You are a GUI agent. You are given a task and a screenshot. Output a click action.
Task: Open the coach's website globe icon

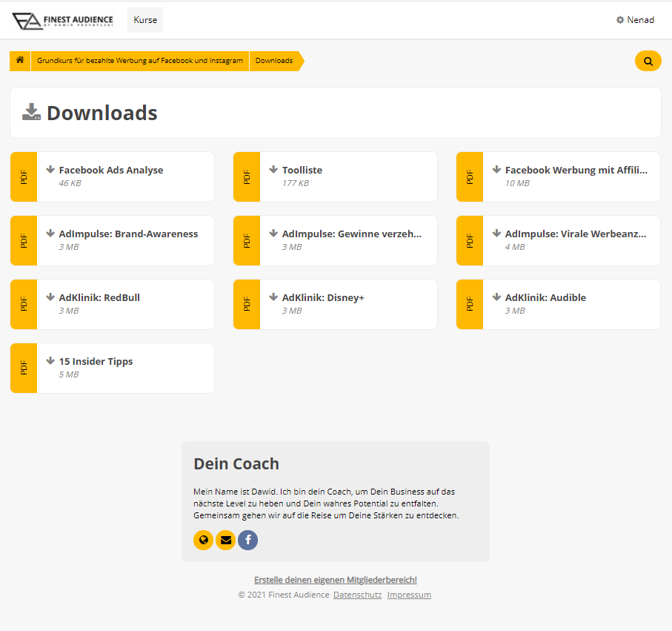204,540
